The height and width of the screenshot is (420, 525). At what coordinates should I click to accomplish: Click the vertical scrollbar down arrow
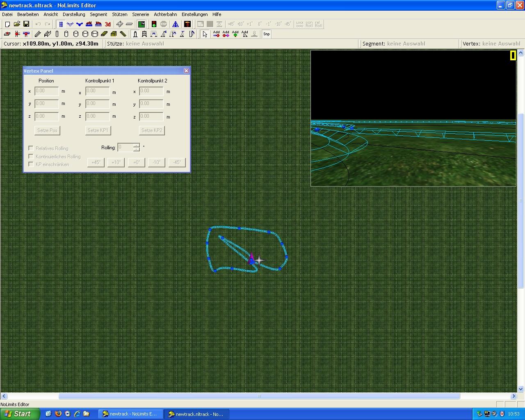[521, 389]
